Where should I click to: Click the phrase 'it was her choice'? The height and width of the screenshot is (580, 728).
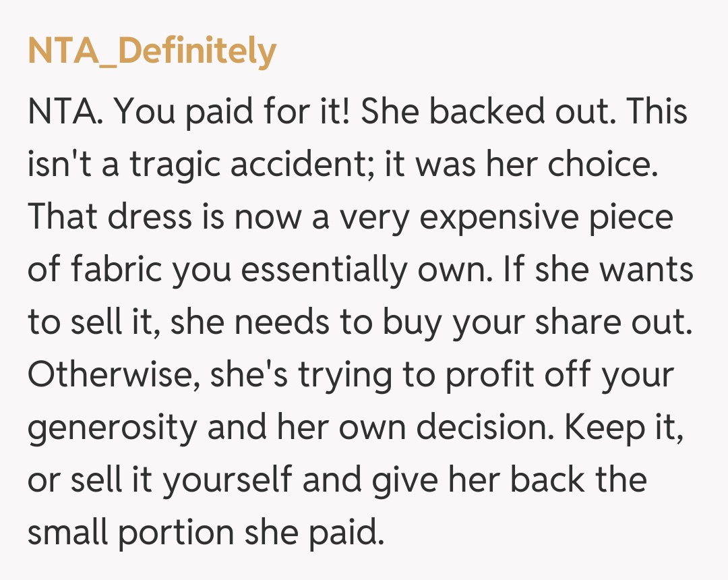[x=520, y=165]
